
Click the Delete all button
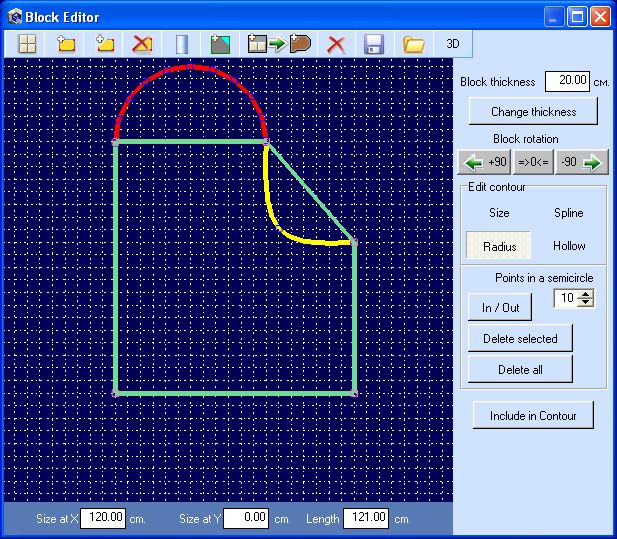(x=520, y=369)
